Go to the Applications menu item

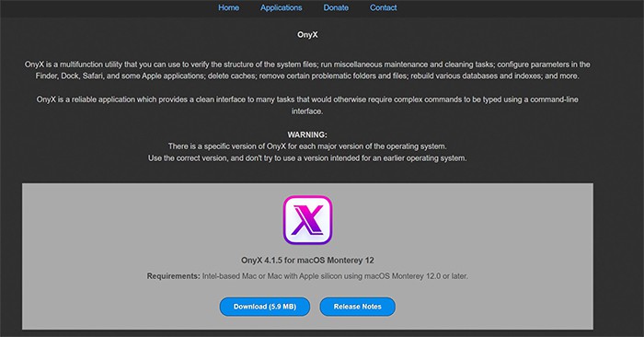pos(281,7)
